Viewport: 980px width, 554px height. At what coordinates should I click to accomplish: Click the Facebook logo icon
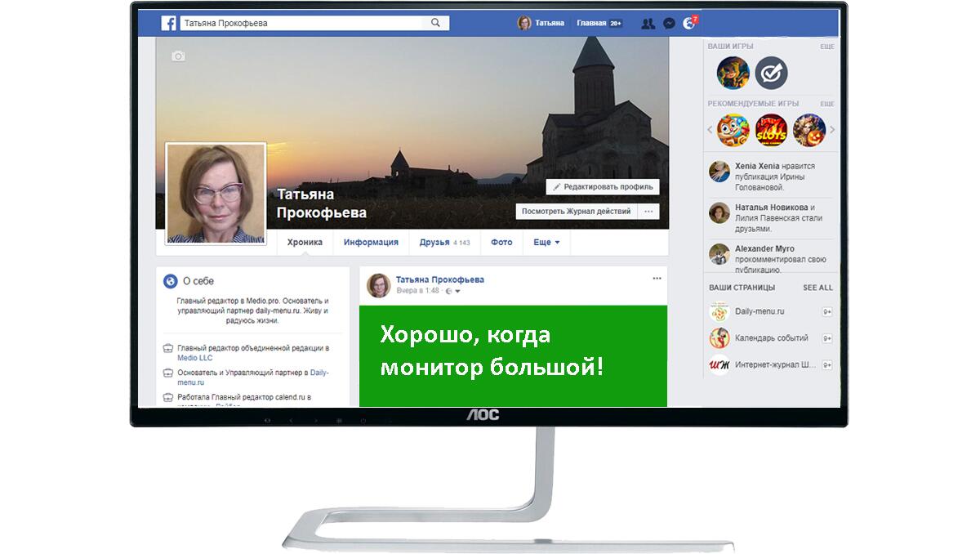tap(167, 24)
